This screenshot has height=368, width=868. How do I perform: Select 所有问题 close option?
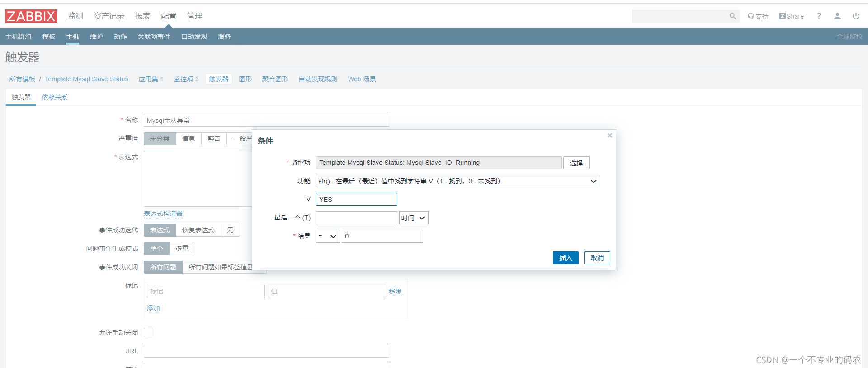(x=163, y=267)
